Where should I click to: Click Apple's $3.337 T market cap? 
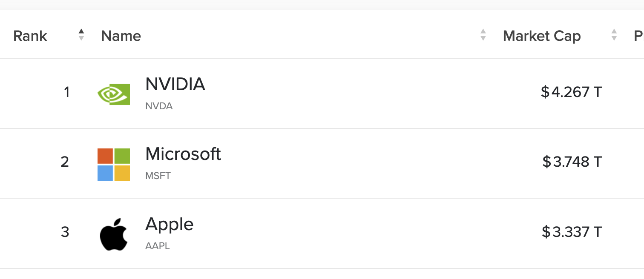[x=572, y=232]
